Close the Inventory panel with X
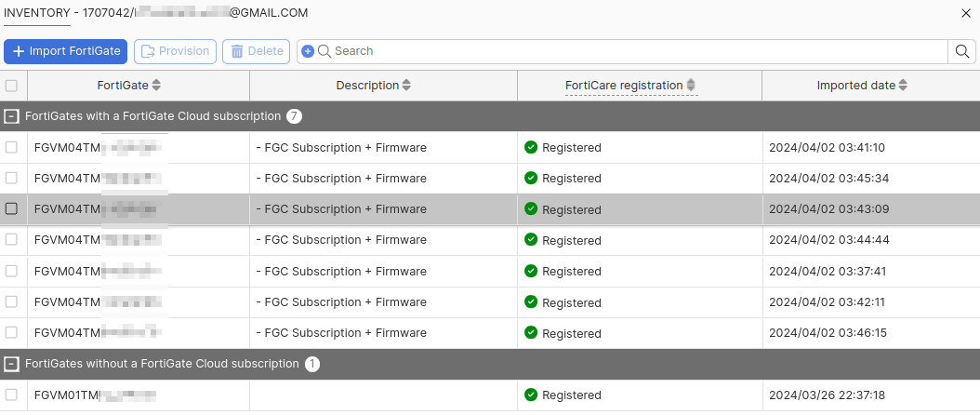 point(966,13)
